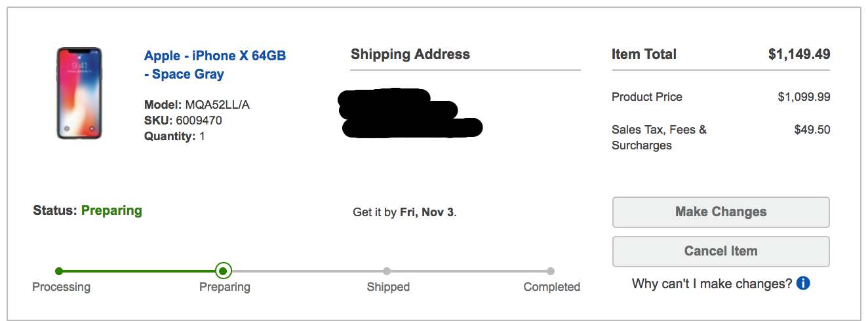Click the blue info icon beside the changes question
The height and width of the screenshot is (321, 868).
803,284
